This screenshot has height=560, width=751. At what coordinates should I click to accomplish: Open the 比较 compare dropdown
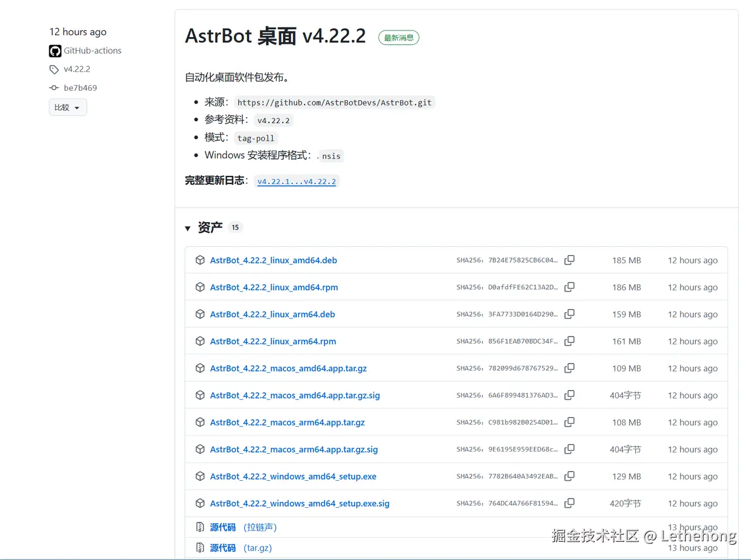tap(67, 107)
